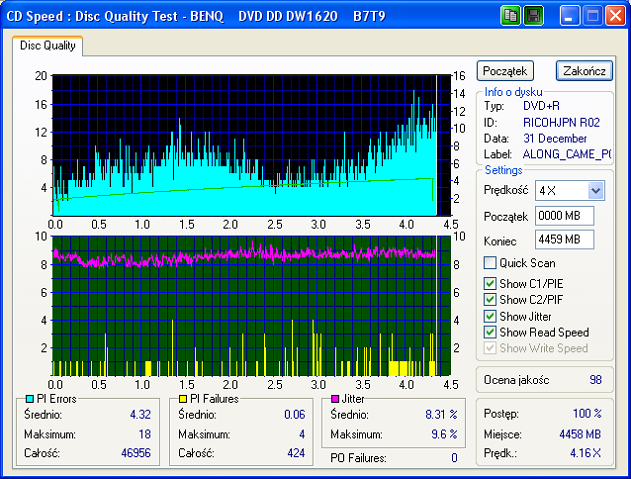The image size is (631, 479).
Task: Click PI Errors average 4.32
Action: (x=140, y=414)
